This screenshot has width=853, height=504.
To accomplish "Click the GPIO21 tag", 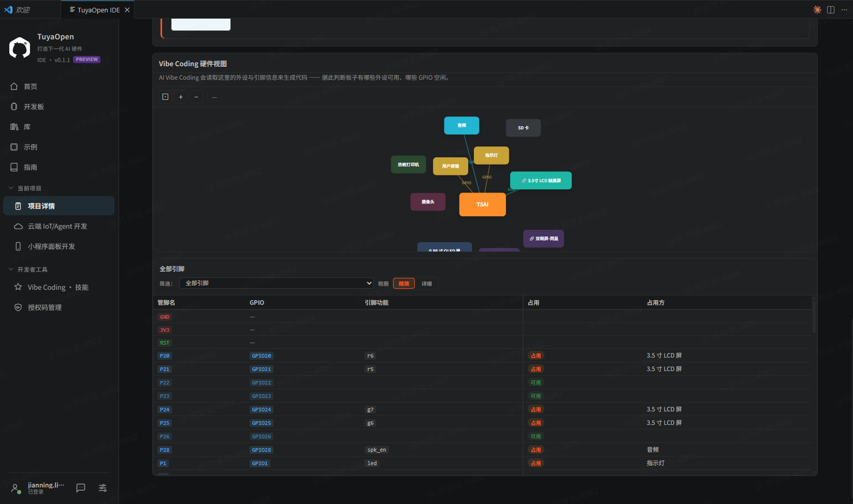I will (262, 369).
